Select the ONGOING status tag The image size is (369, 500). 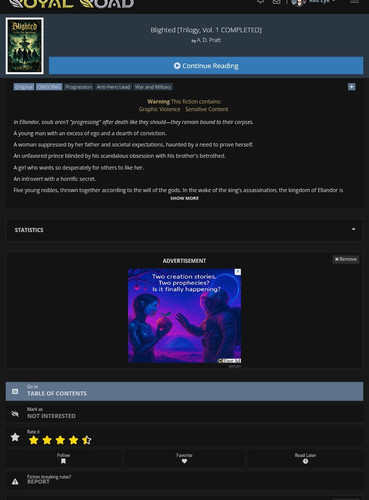click(49, 87)
